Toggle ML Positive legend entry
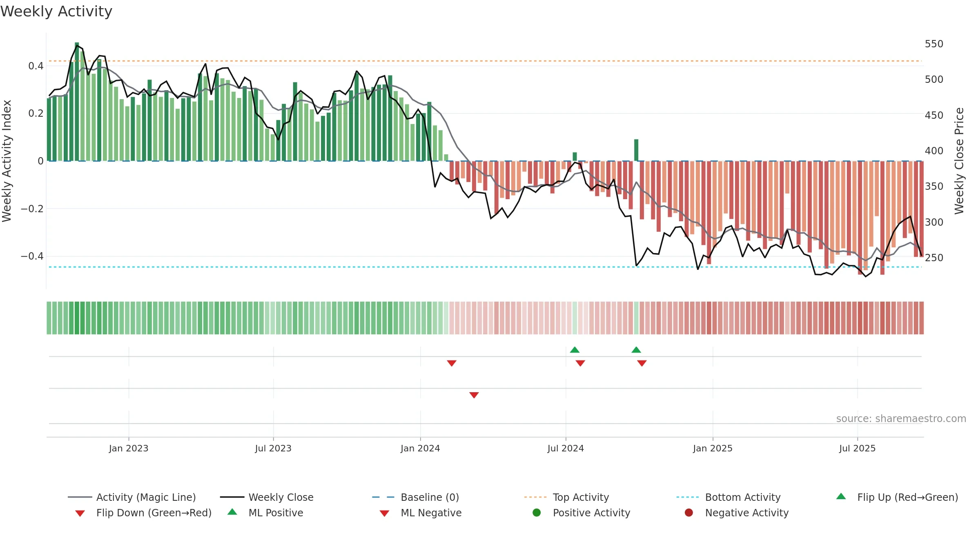 (265, 513)
